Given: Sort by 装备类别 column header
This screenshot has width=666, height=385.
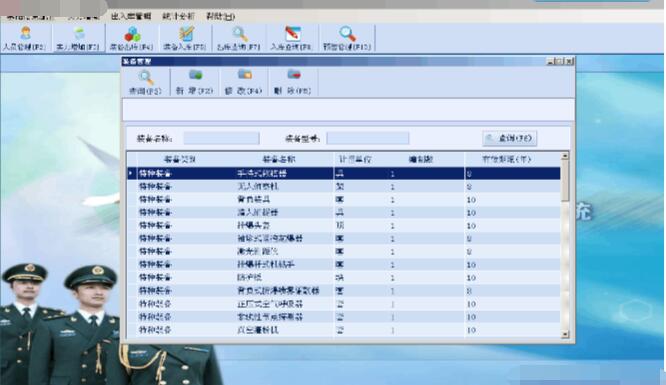Looking at the screenshot, I should tap(180, 159).
